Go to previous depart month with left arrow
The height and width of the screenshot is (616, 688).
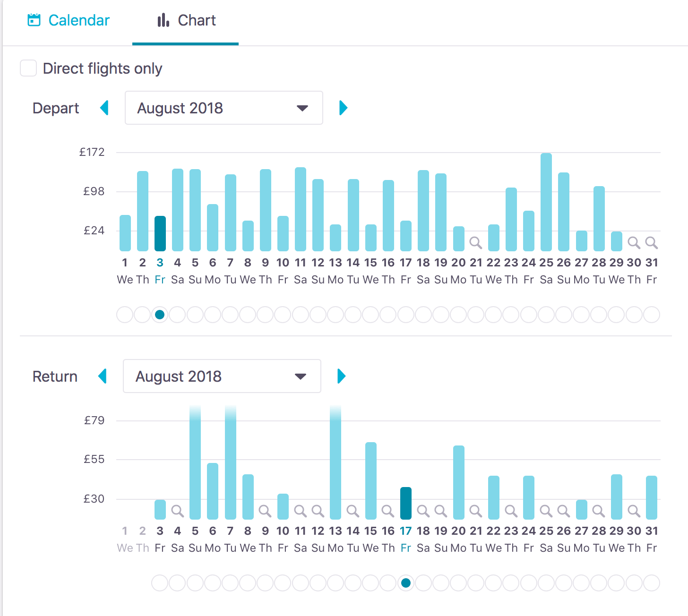[x=104, y=108]
